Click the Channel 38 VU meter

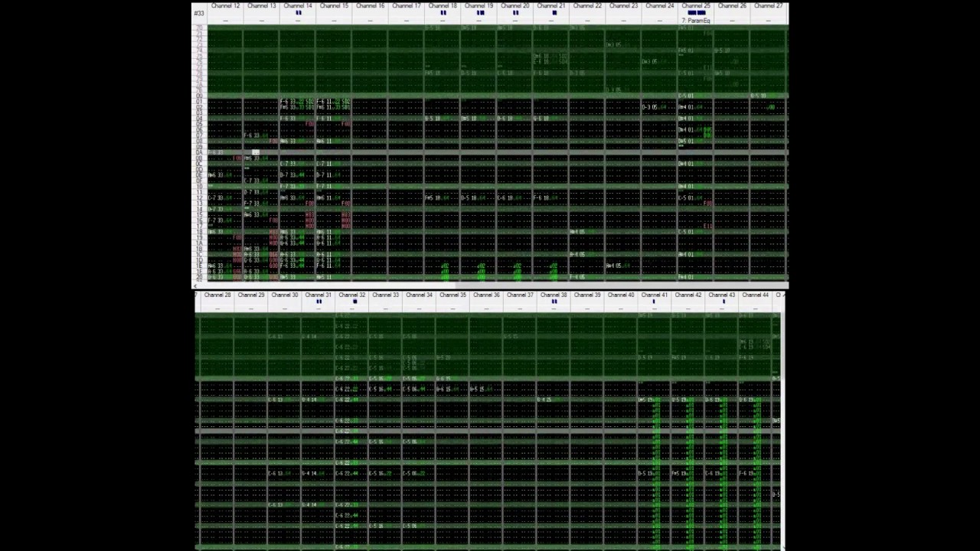point(554,302)
